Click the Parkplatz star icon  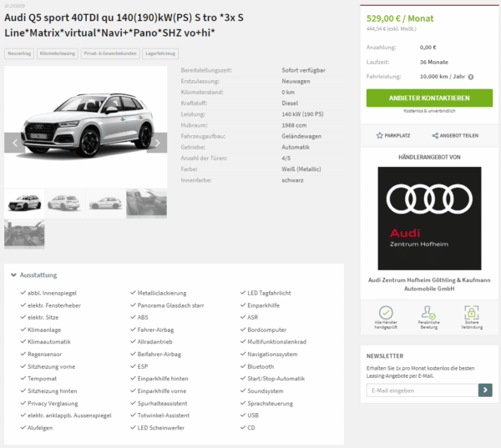click(379, 136)
